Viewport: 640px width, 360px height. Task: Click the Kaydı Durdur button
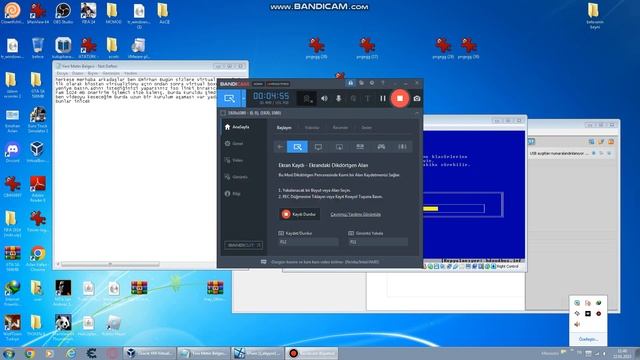click(299, 214)
